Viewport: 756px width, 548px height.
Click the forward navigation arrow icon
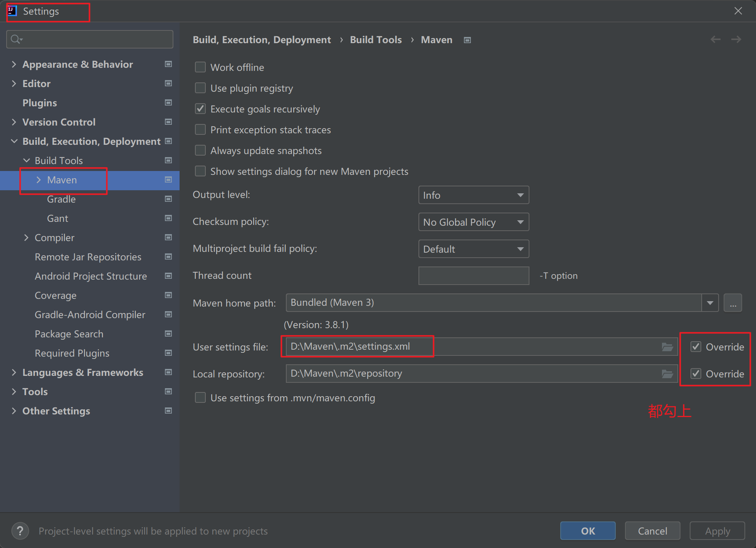(x=736, y=39)
